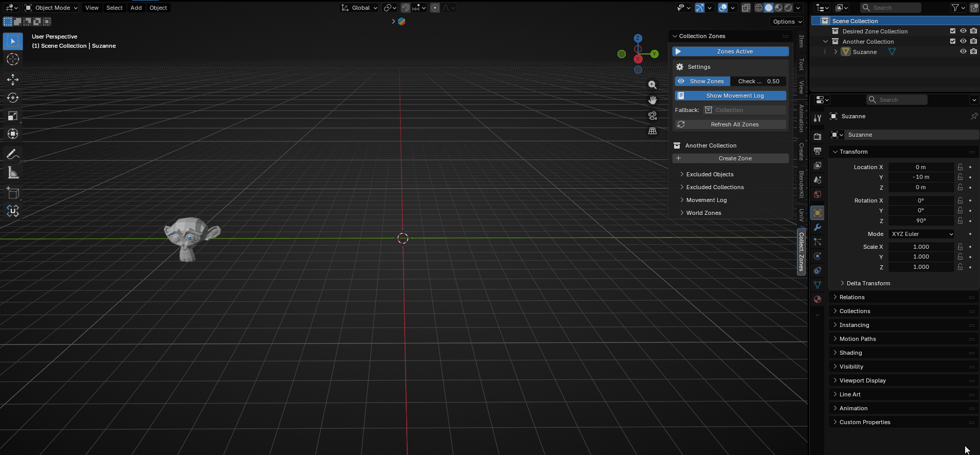The image size is (980, 455).
Task: Pin the Suzanne properties context
Action: coord(974,116)
